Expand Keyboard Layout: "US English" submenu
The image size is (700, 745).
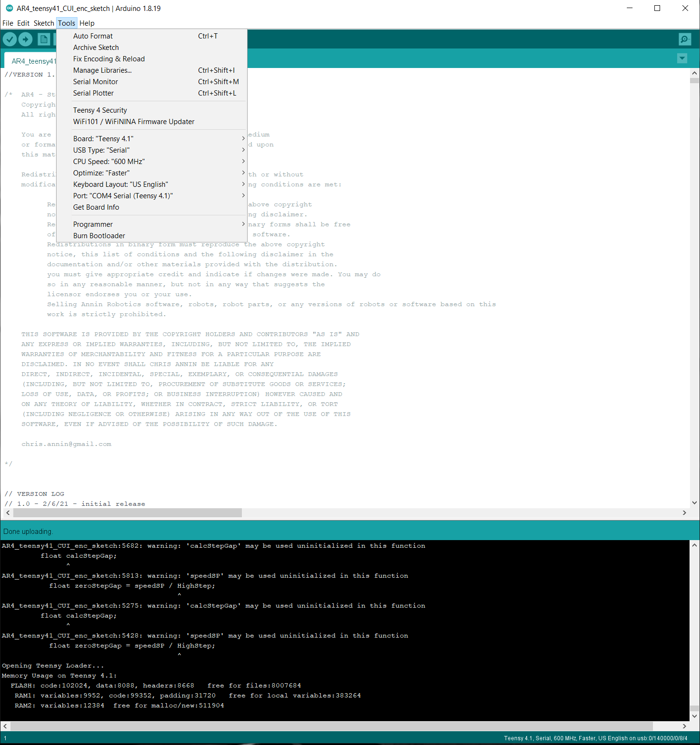(x=152, y=184)
